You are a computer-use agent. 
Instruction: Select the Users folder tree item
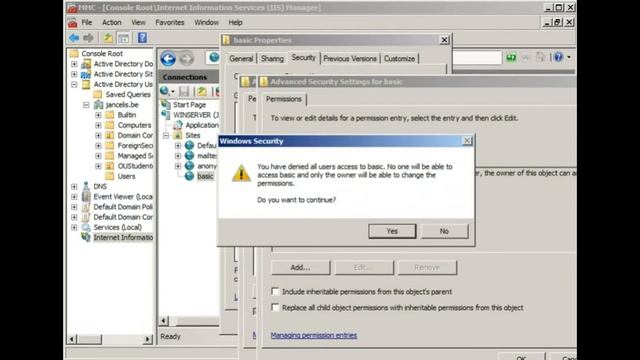click(126, 176)
